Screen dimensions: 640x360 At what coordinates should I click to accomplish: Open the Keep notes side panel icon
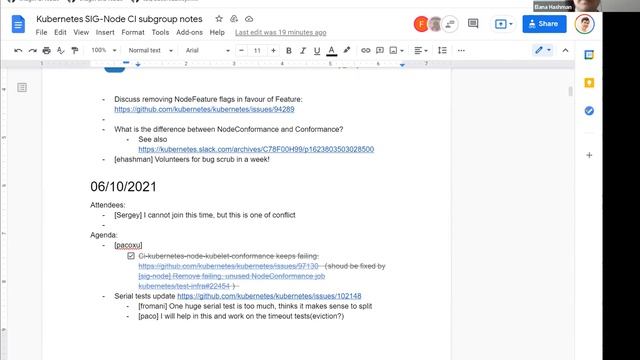(589, 83)
